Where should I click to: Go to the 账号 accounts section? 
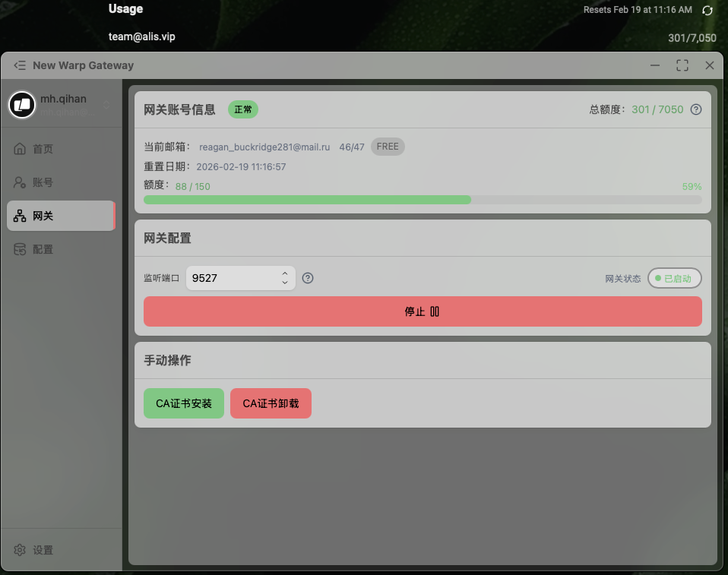(x=61, y=182)
